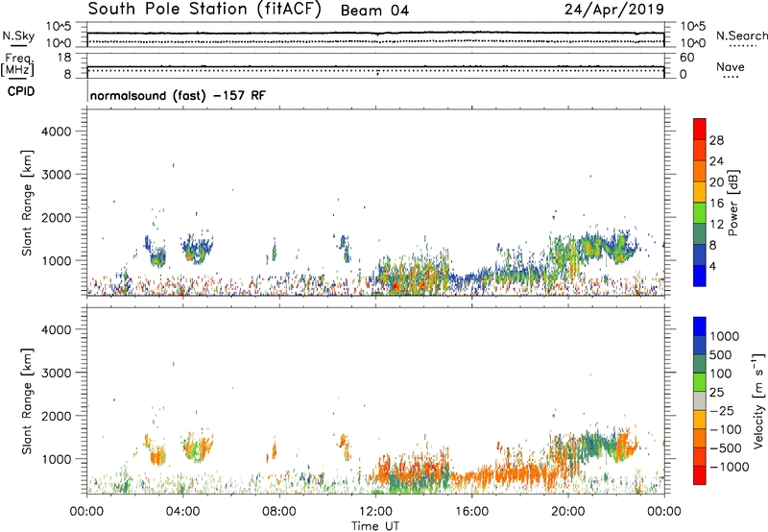
Task: Click the 'Time UT' axis title
Action: click(375, 526)
